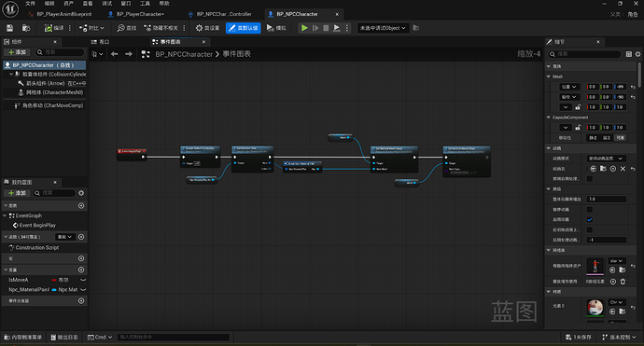Add new graph with plus icon

(81, 205)
